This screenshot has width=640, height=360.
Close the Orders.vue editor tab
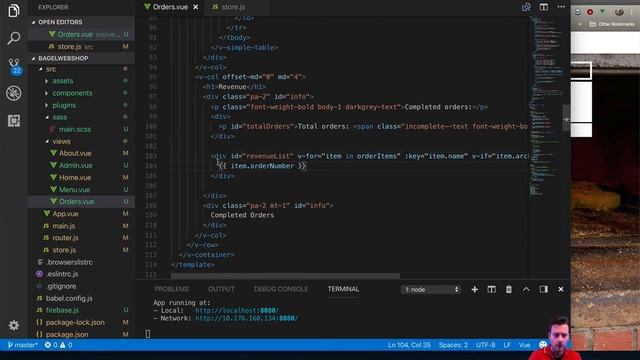(x=196, y=7)
